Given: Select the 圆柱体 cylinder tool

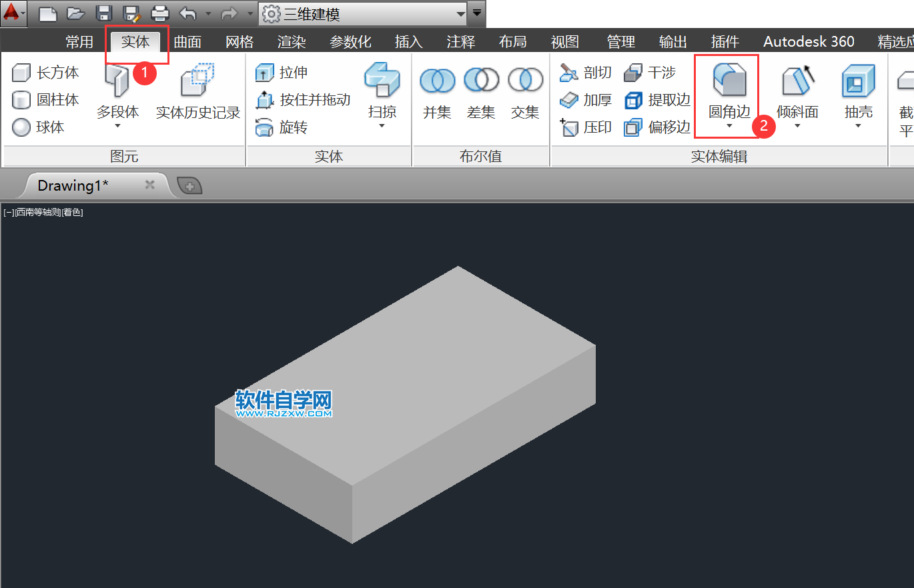Looking at the screenshot, I should [x=45, y=100].
